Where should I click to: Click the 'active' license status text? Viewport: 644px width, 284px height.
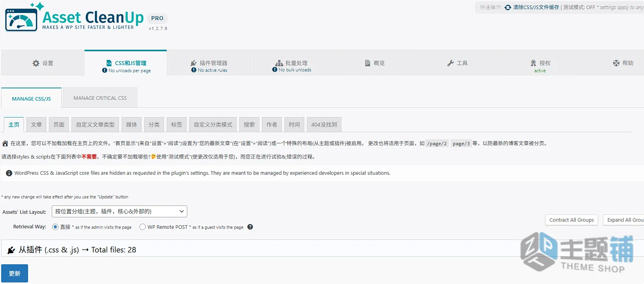pyautogui.click(x=540, y=71)
